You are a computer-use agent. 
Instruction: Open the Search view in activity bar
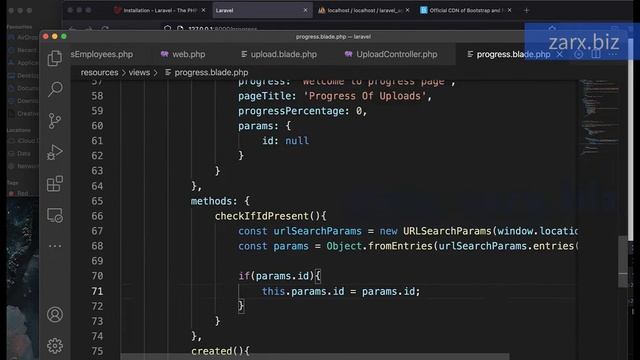[x=55, y=89]
